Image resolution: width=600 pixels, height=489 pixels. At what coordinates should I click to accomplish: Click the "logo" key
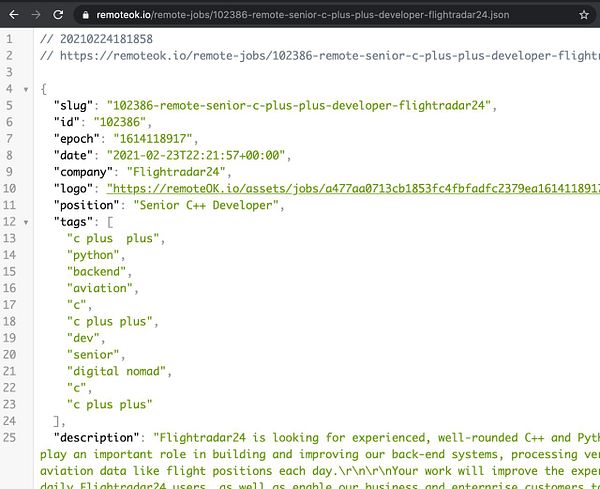tap(73, 188)
